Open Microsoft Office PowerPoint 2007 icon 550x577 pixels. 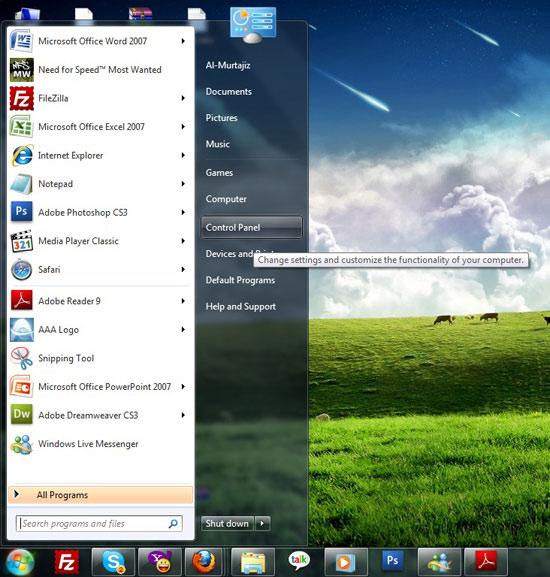(21, 386)
